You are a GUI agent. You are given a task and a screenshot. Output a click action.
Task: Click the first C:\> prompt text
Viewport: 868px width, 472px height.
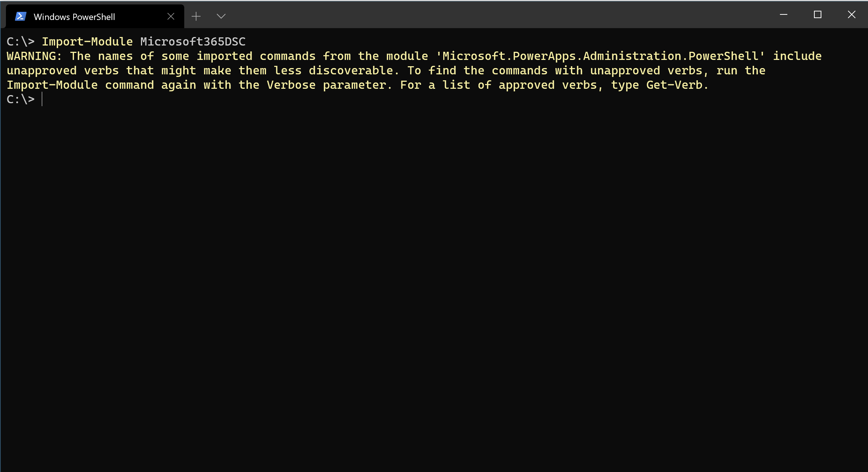tap(21, 41)
